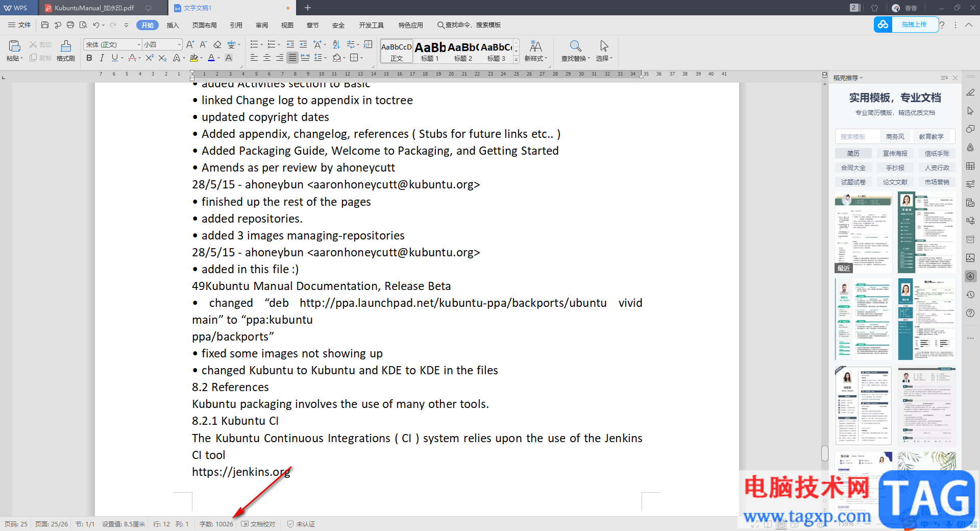Click the word count 字数: 10026
This screenshot has width=980, height=531.
(x=216, y=524)
